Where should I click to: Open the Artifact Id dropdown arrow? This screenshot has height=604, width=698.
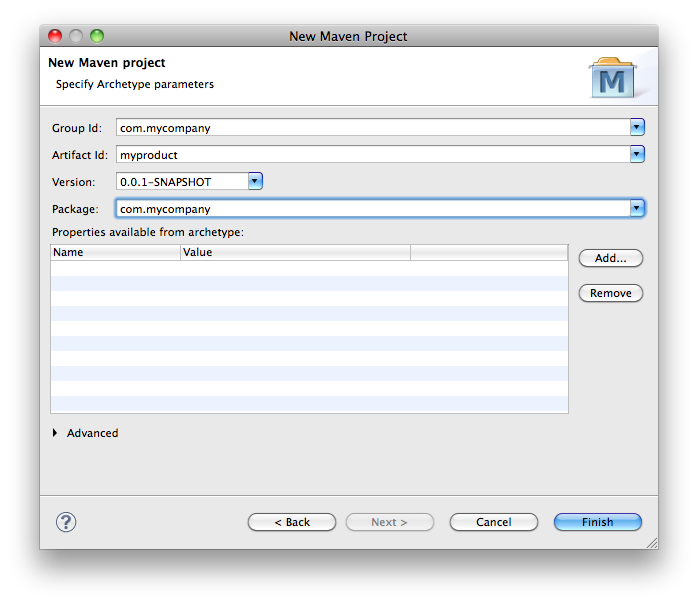coord(637,154)
